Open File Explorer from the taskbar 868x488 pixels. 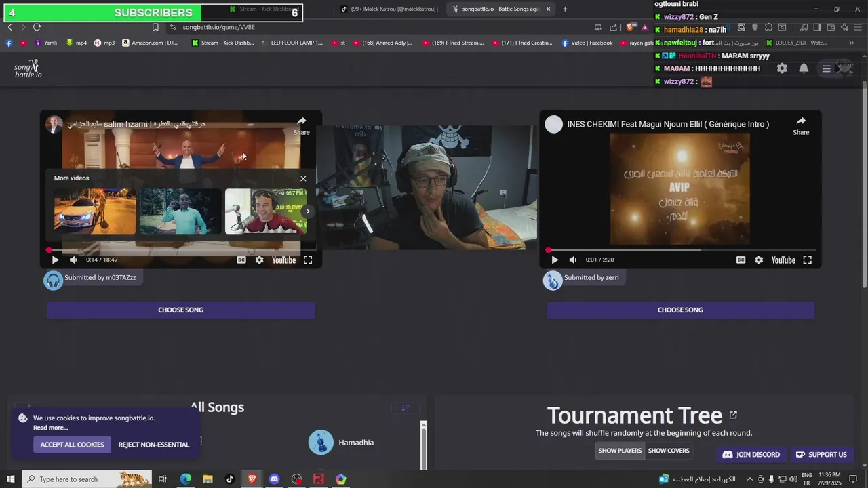point(208,479)
